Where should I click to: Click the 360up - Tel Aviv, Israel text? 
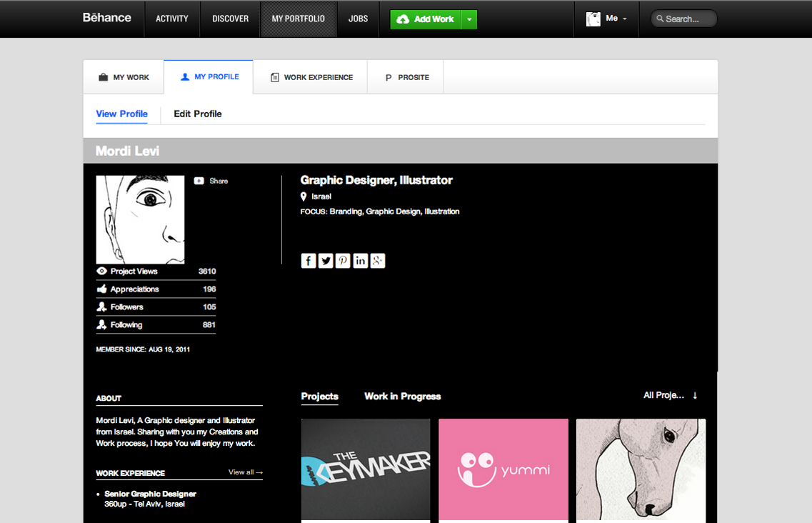point(144,504)
